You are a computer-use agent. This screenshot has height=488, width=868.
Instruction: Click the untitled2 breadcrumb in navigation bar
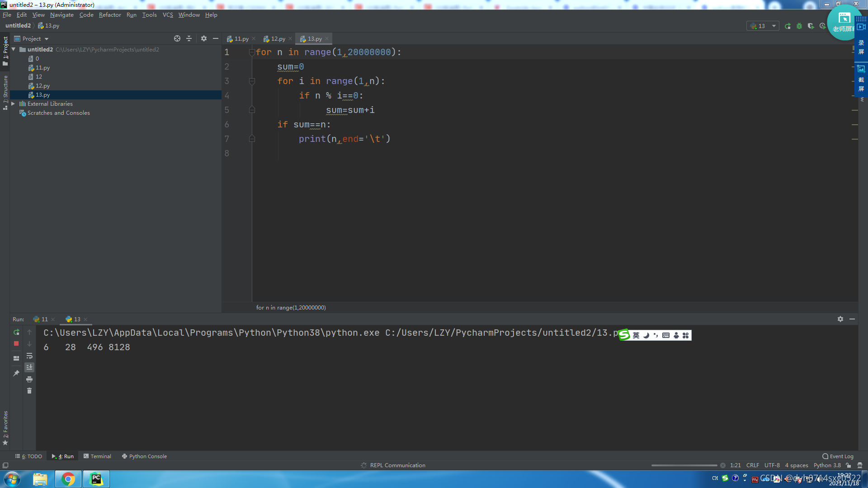coord(18,26)
